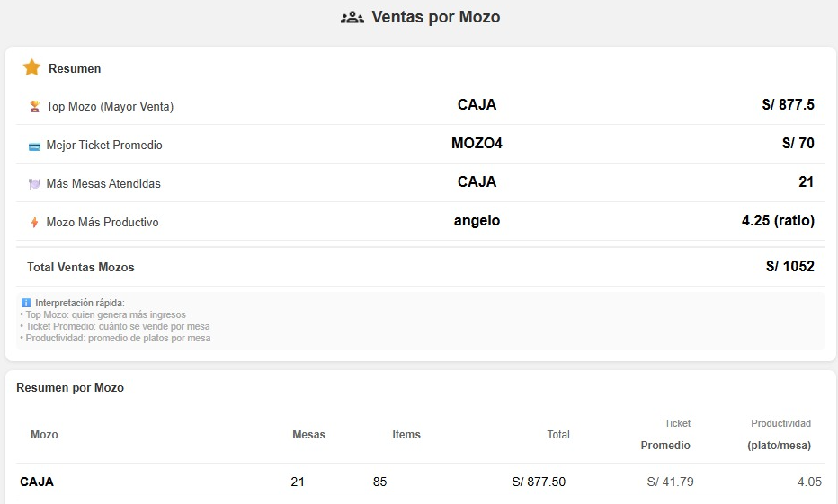Click the Ticket Promedio column header

[x=666, y=434]
